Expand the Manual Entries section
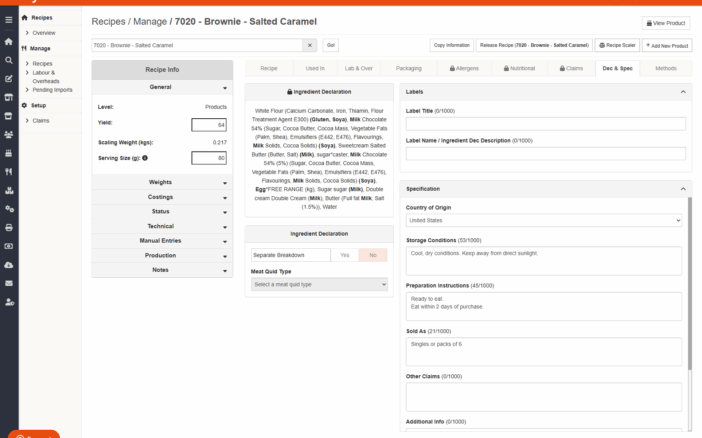This screenshot has width=702, height=438. click(162, 241)
